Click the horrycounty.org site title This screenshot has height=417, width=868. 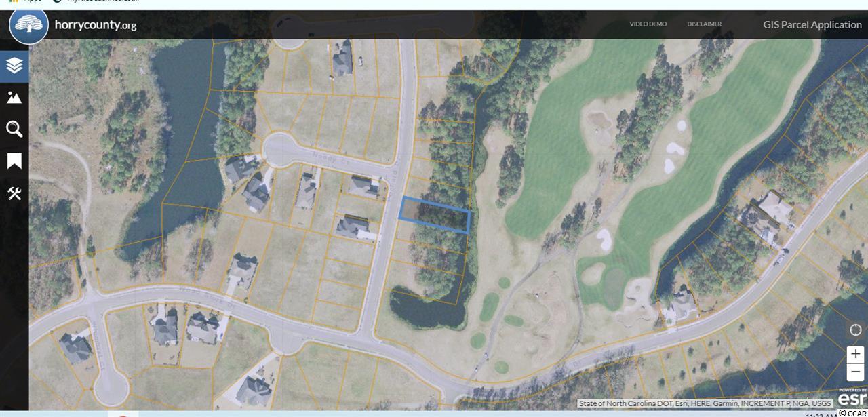96,26
